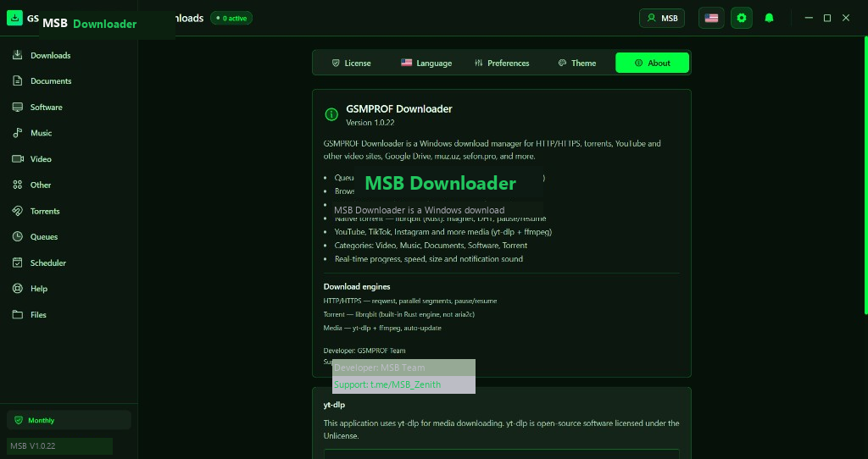
Task: Click the Torrent — librqbit engine line
Action: (399, 314)
